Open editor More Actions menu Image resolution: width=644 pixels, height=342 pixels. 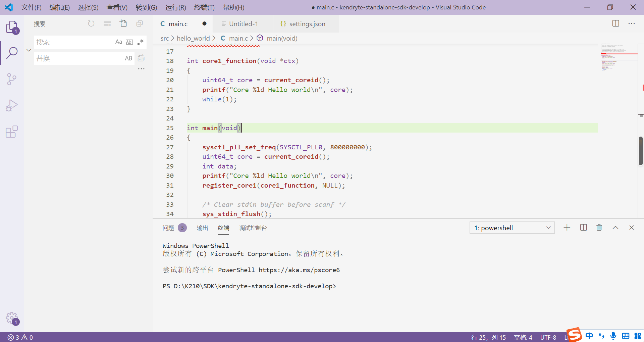click(632, 23)
